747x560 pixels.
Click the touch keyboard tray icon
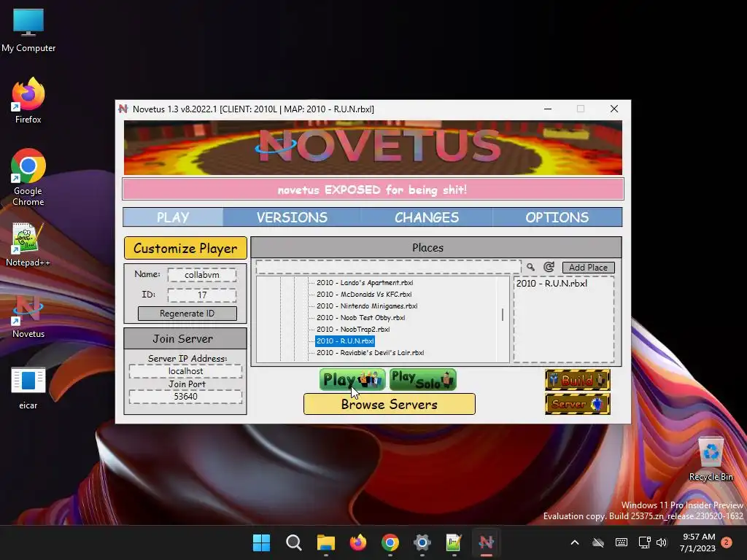click(x=622, y=542)
